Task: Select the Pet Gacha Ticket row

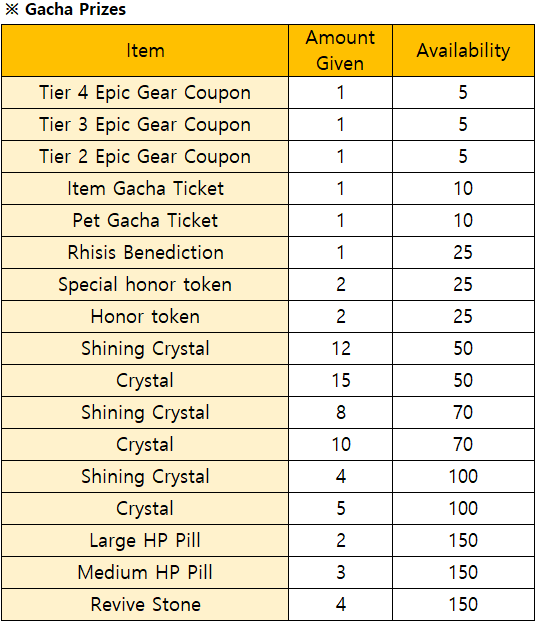Action: tap(268, 221)
